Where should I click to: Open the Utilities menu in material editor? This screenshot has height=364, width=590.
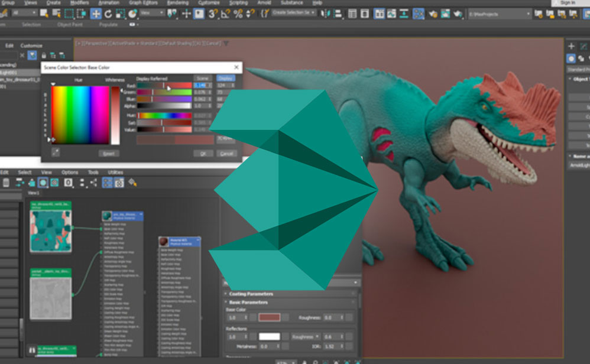point(115,173)
